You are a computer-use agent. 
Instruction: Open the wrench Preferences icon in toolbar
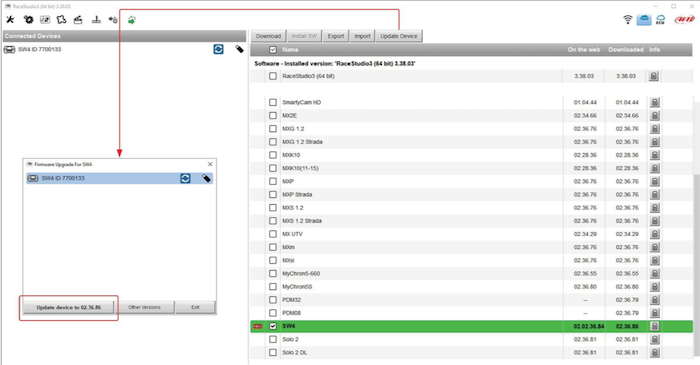click(10, 19)
